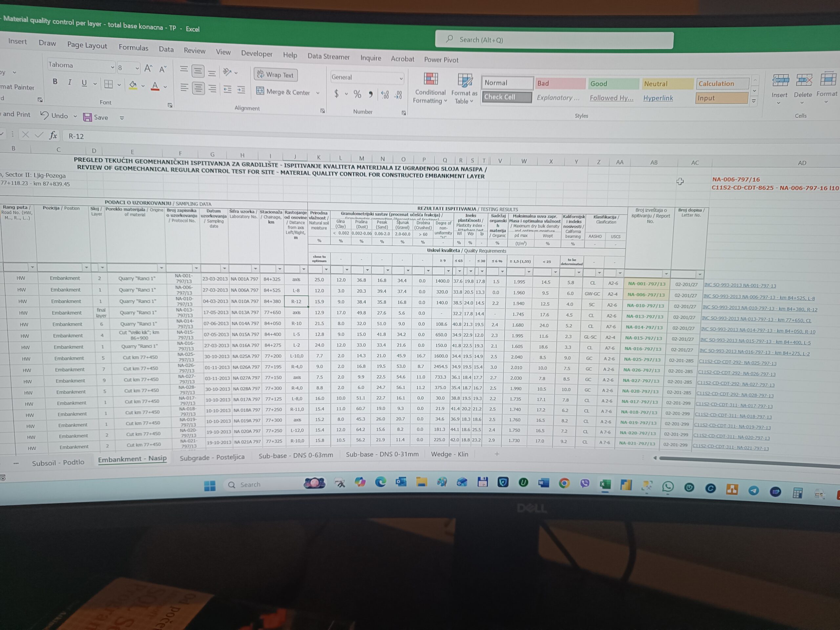840x630 pixels.
Task: Click the Borders icon in Font group
Action: [108, 84]
